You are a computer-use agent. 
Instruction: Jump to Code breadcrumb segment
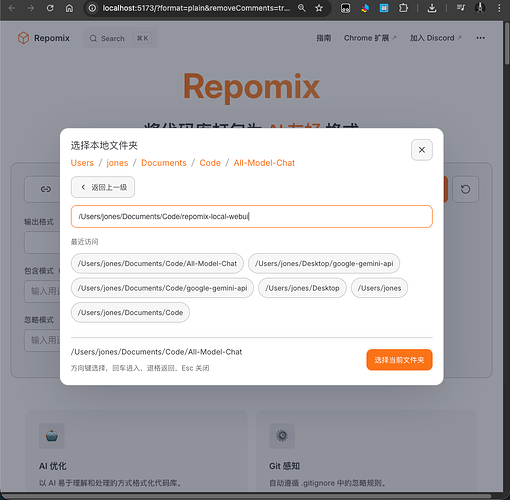click(210, 163)
